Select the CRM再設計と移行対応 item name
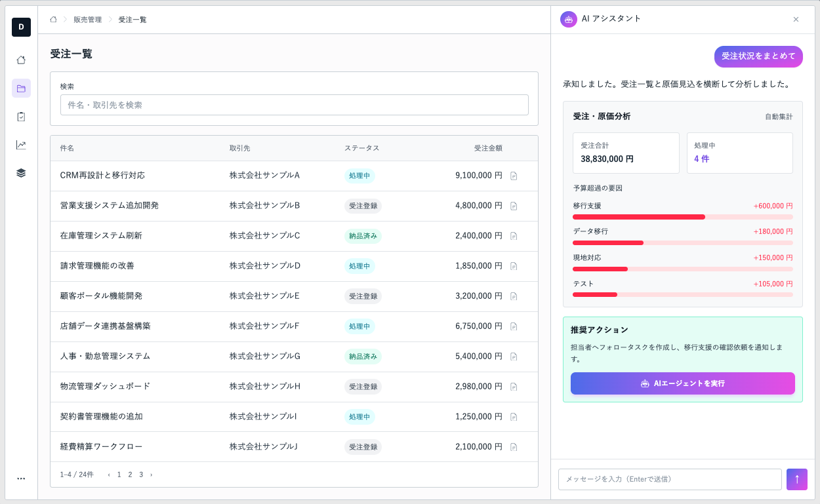This screenshot has width=820, height=504. [102, 176]
